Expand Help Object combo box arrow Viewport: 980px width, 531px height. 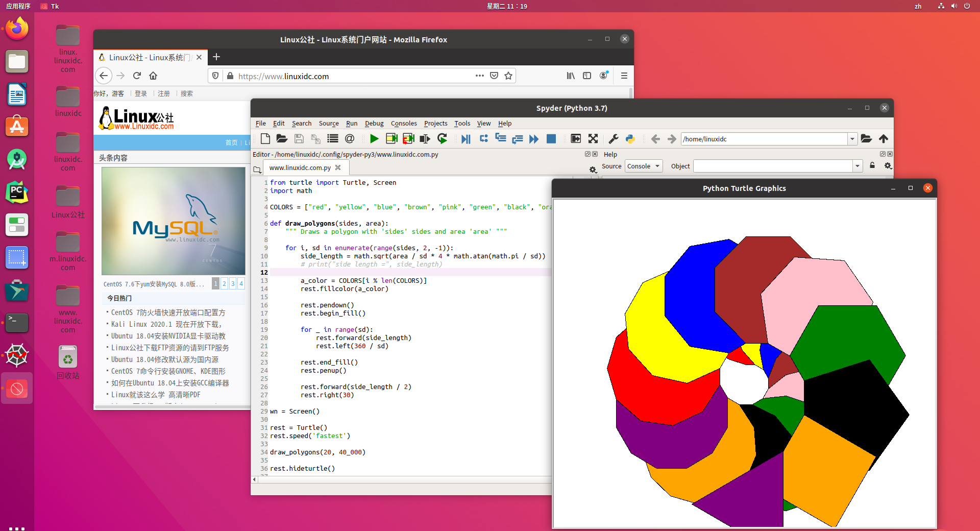click(x=857, y=166)
